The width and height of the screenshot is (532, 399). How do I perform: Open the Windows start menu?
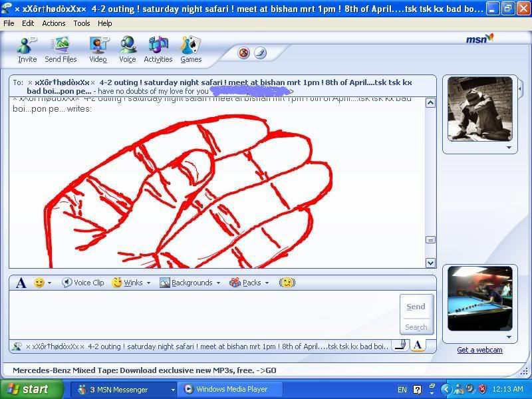click(31, 389)
